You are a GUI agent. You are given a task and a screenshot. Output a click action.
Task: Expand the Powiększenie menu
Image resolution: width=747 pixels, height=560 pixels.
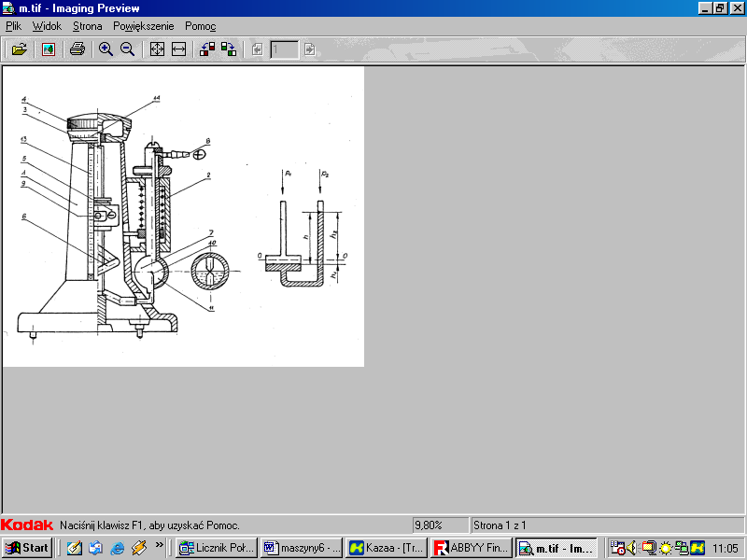pyautogui.click(x=144, y=26)
